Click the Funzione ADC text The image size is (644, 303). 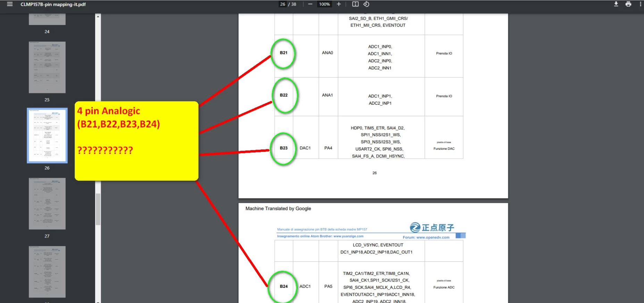(x=444, y=287)
